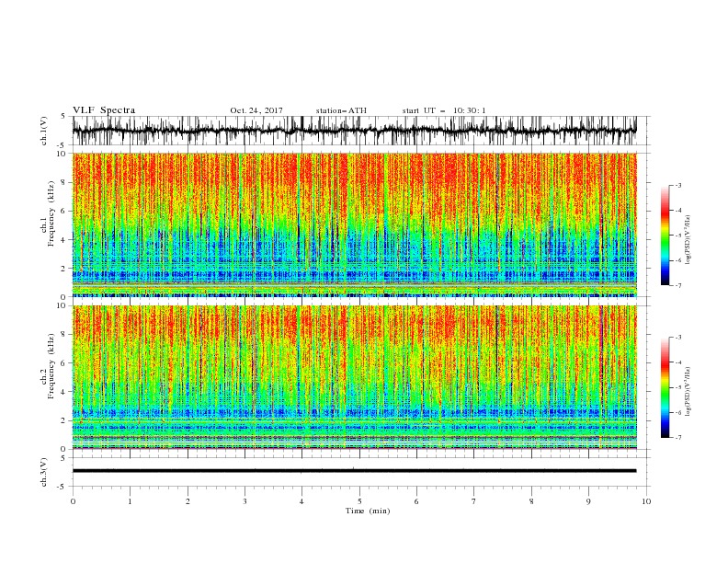
Task: Click the time axis tick '3'
Action: click(x=245, y=501)
